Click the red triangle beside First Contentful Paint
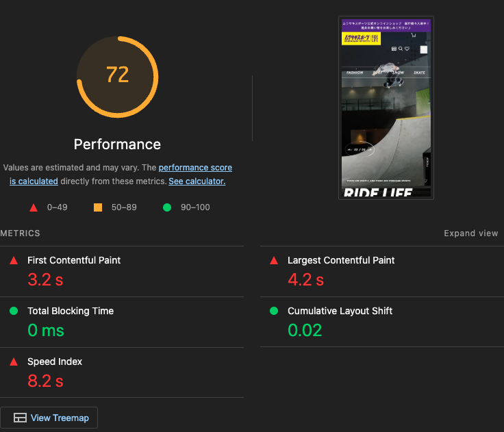The image size is (504, 432). pyautogui.click(x=14, y=260)
